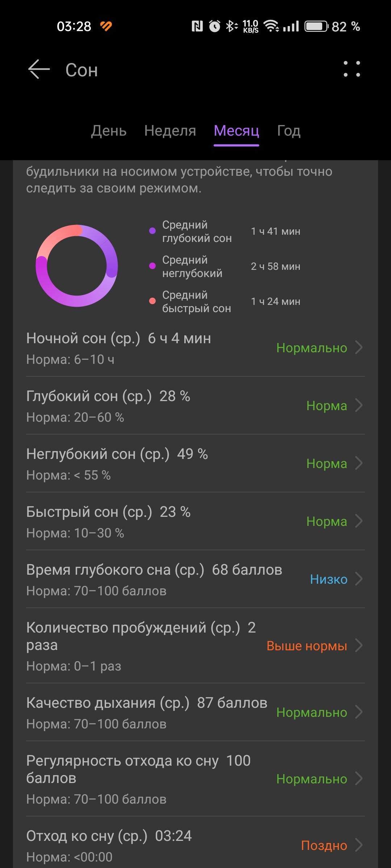391x868 pixels.
Task: Tap the alarm clock status bar icon
Action: [215, 26]
